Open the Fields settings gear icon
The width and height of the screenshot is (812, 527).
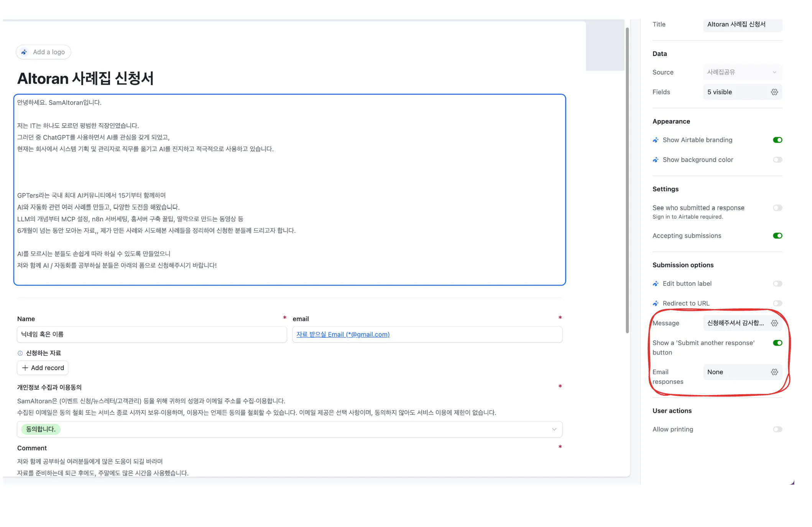774,92
